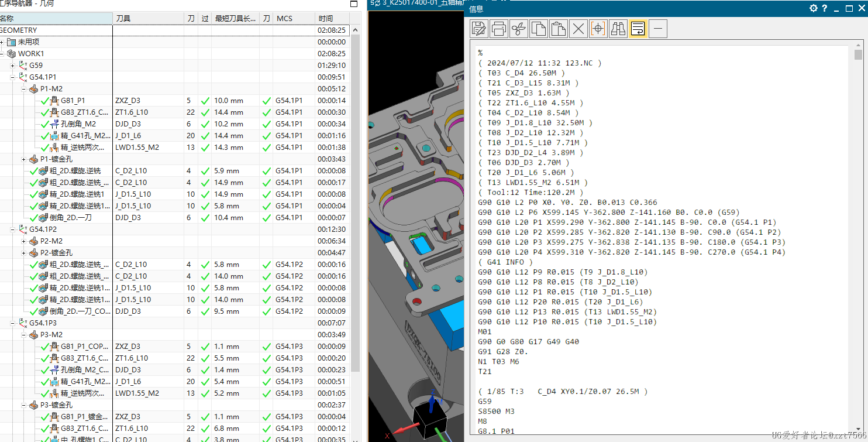Copy text in the information window
This screenshot has width=868, height=442.
539,28
